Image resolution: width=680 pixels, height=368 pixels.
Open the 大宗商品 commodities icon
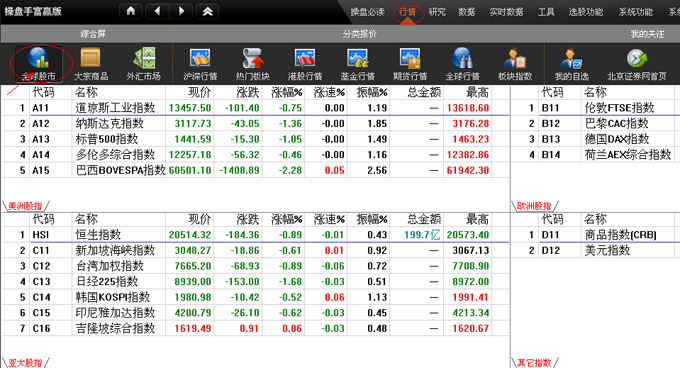(91, 65)
